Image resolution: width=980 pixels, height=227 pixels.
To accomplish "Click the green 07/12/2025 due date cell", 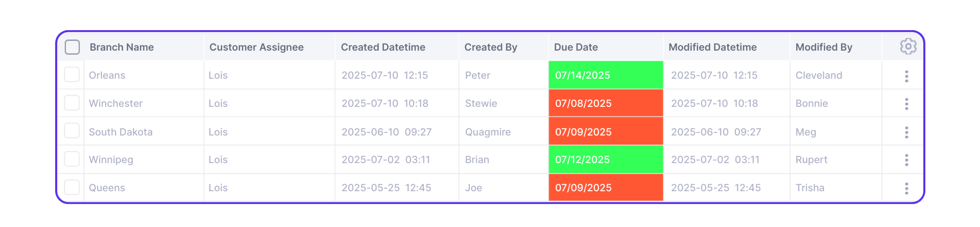I will tap(605, 160).
